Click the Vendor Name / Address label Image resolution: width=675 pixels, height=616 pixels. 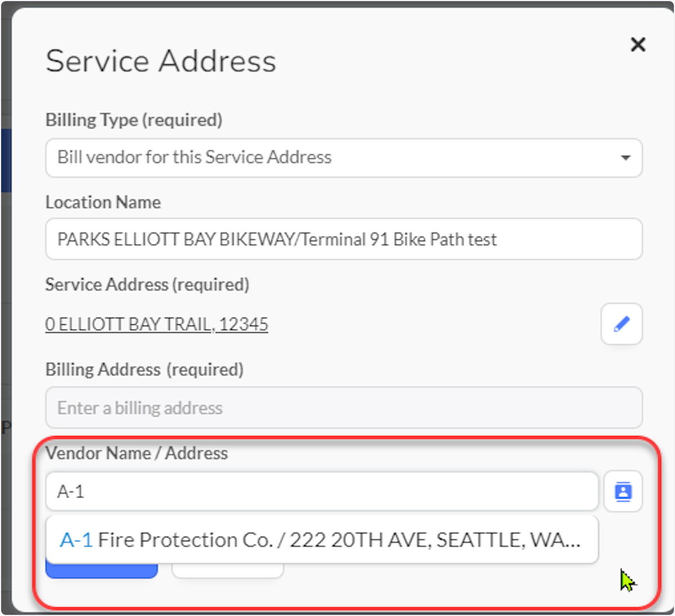(137, 454)
